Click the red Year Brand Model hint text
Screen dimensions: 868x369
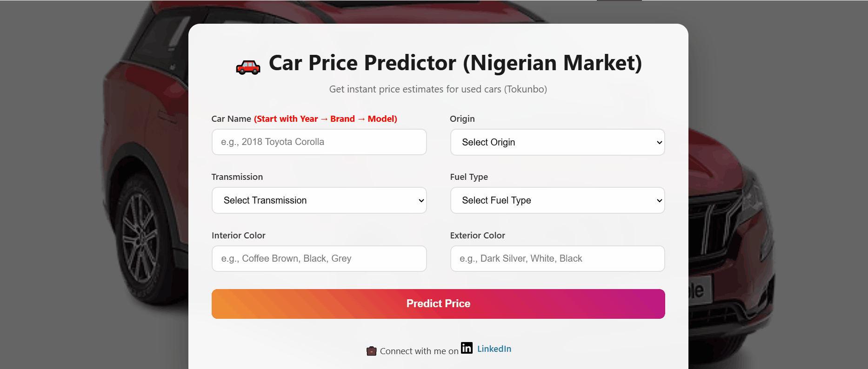(325, 119)
